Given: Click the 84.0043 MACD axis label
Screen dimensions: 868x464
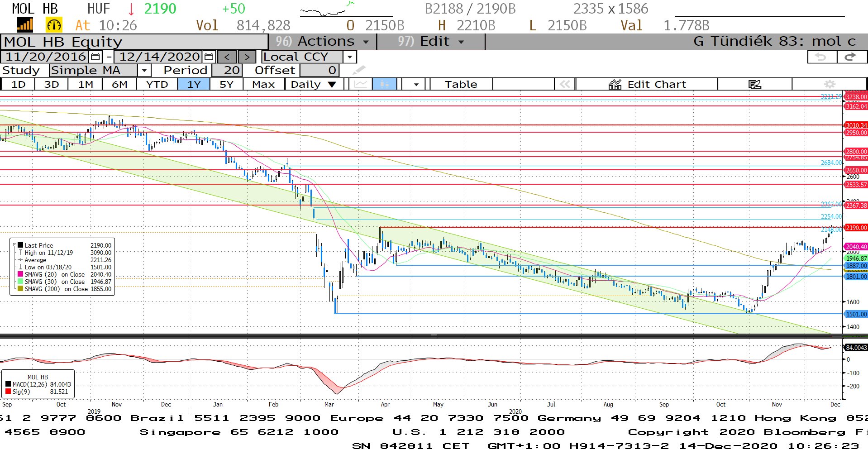Looking at the screenshot, I should tap(856, 348).
